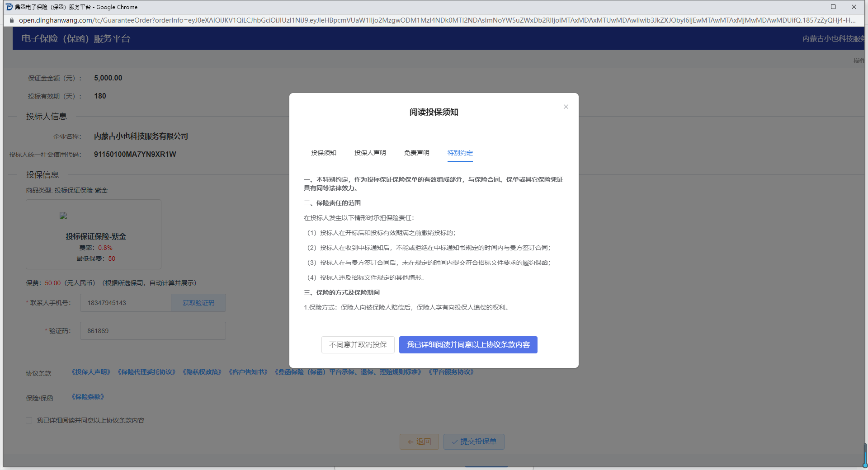Click the 提交投保单 button
Viewport: 868px width, 470px height.
pos(474,442)
